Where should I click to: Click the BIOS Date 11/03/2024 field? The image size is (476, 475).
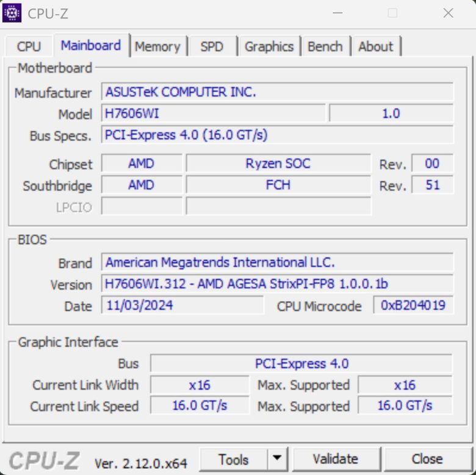tap(182, 305)
